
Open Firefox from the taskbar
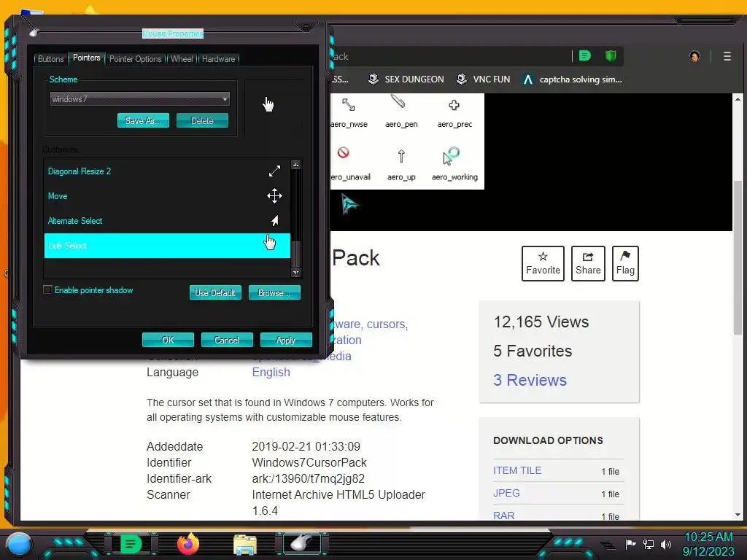click(x=187, y=544)
